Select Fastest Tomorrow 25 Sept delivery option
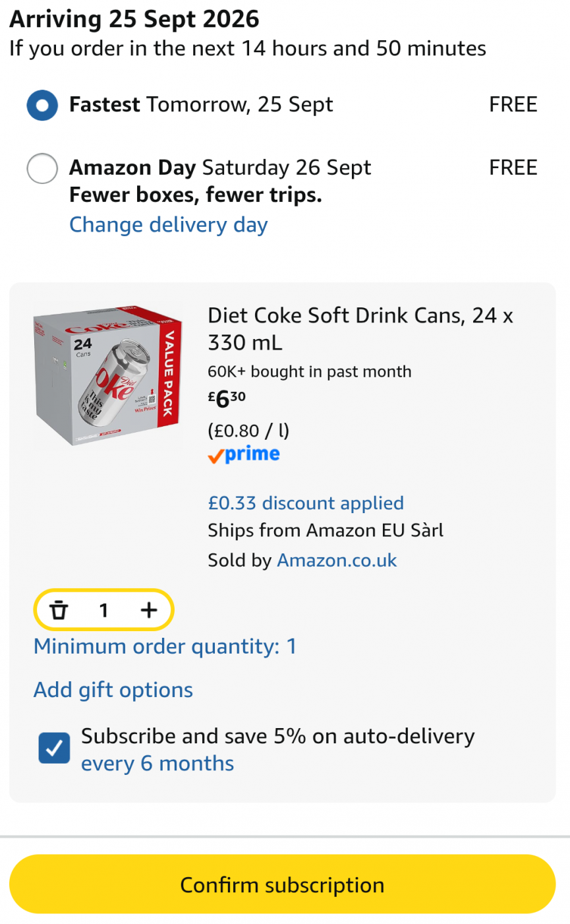Image resolution: width=570 pixels, height=924 pixels. 42,105
